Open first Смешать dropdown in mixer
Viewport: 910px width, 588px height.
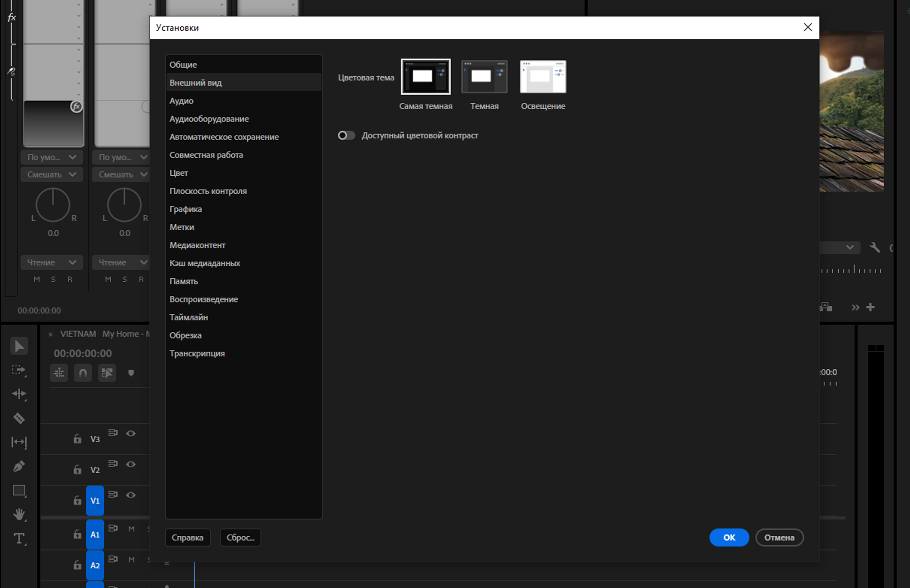52,175
